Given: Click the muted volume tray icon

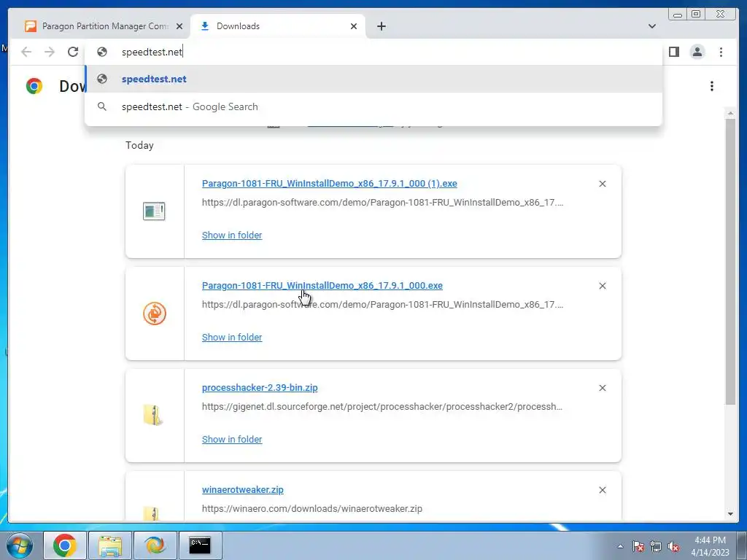Looking at the screenshot, I should coord(673,547).
